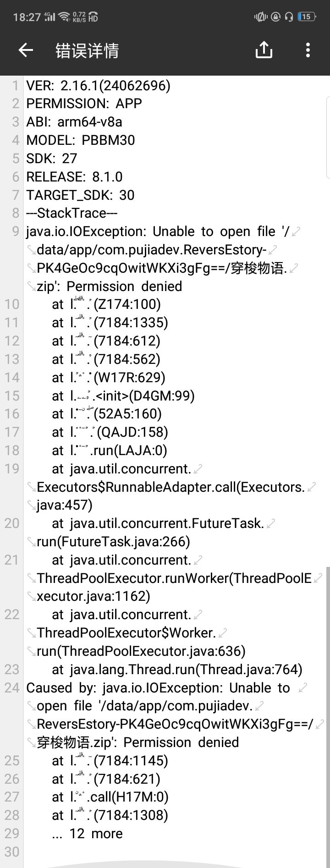Tap the battery level indicator
330x868 pixels.
click(x=306, y=17)
